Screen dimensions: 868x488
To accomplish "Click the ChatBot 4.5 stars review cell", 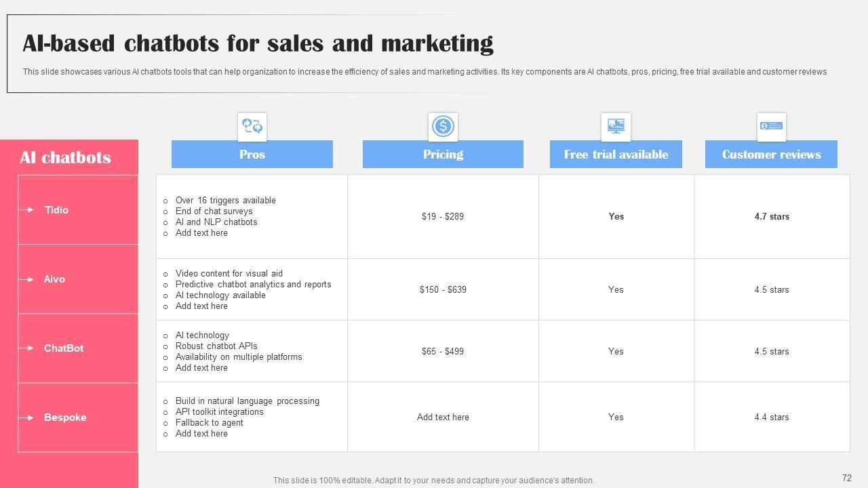I will pos(772,352).
